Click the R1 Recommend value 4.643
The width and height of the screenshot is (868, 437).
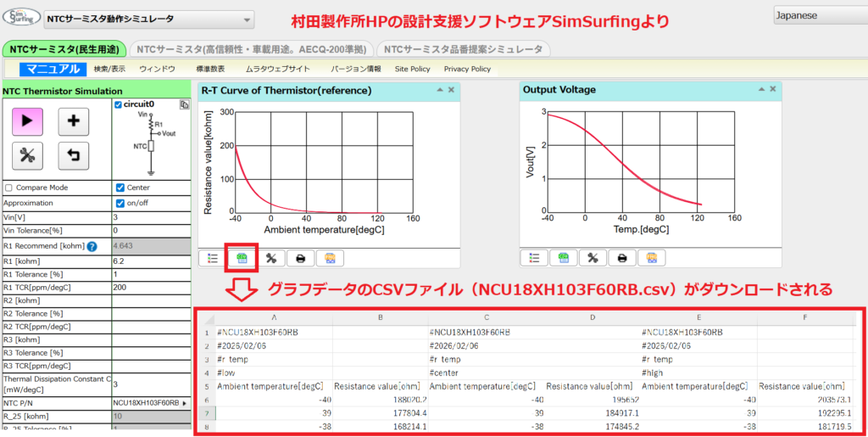[151, 245]
